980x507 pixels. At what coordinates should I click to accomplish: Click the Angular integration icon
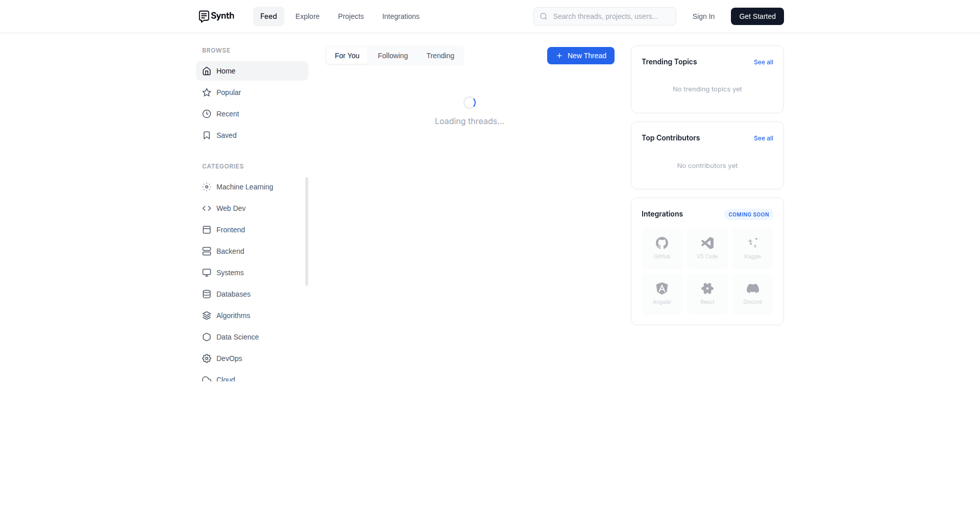tap(662, 288)
